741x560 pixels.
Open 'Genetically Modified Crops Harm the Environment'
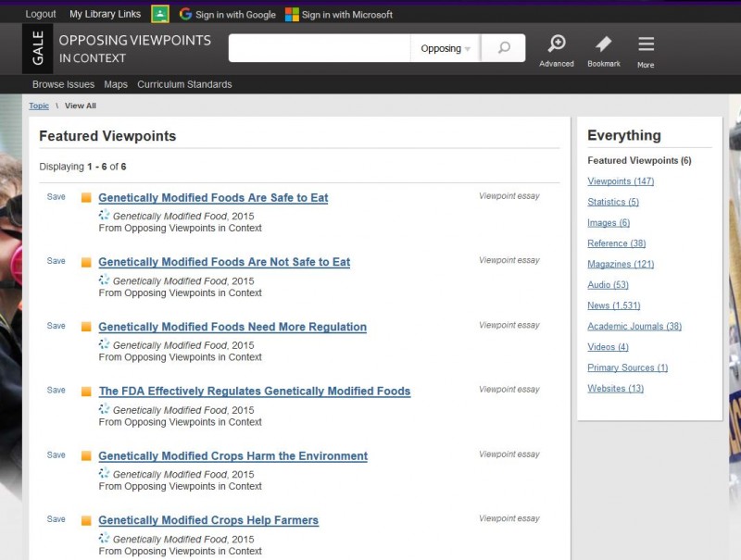coord(233,455)
